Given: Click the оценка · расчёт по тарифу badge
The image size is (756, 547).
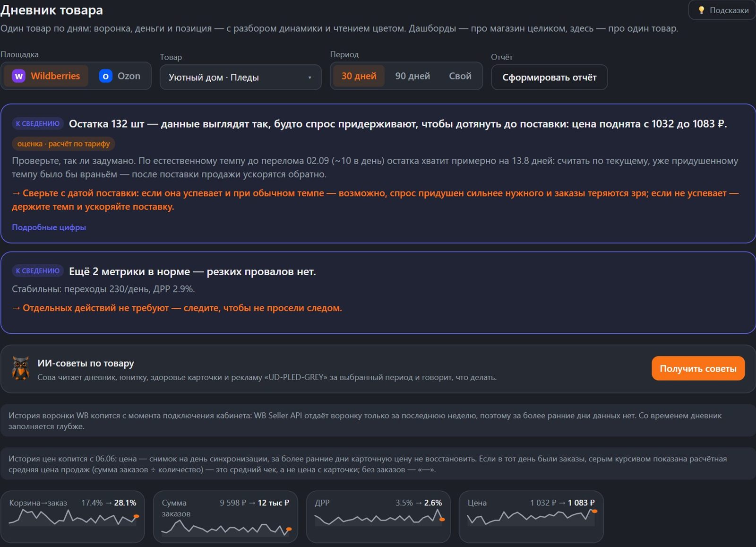Looking at the screenshot, I should 63,144.
